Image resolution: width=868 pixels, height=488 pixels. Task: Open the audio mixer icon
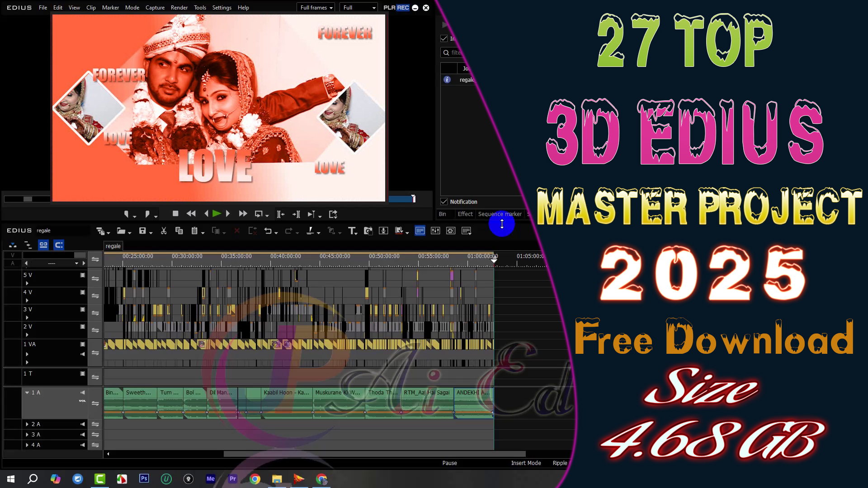point(435,231)
